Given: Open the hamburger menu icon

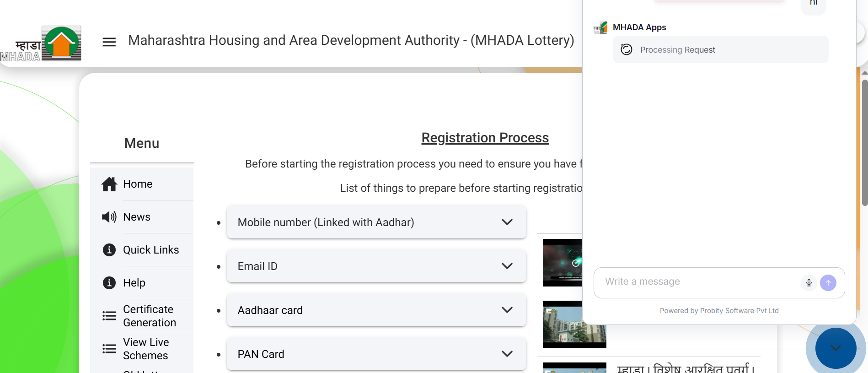Looking at the screenshot, I should click(109, 42).
